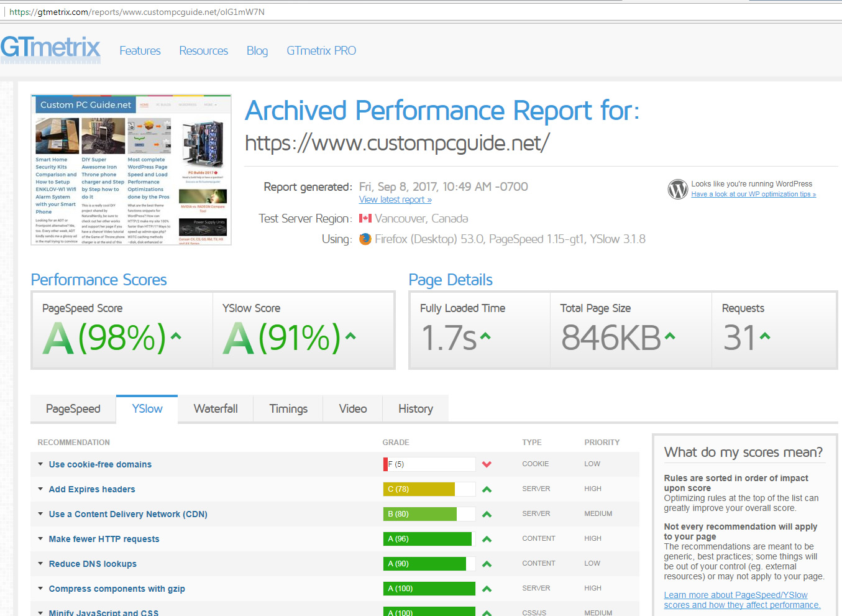Image resolution: width=842 pixels, height=616 pixels.
Task: Open the WP optimization tips link
Action: point(753,194)
